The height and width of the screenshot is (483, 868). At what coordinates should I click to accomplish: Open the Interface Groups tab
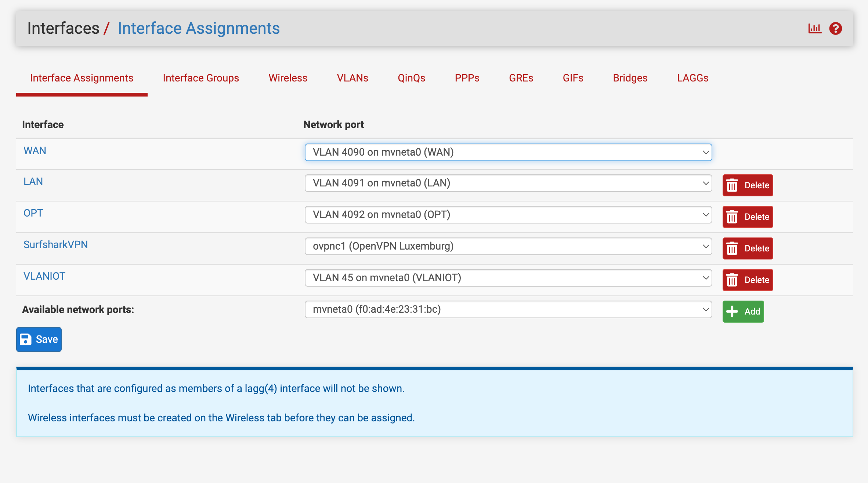point(200,78)
